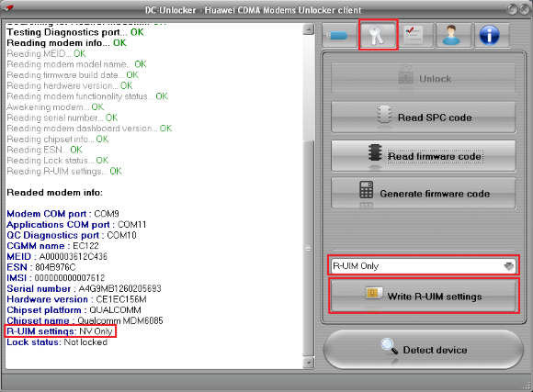The height and width of the screenshot is (392, 533).
Task: Click the CGMM name EC122 line
Action: [52, 246]
